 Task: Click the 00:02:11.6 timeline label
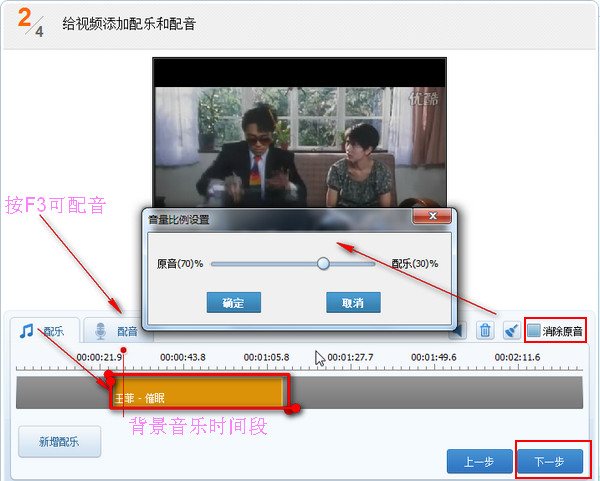pyautogui.click(x=517, y=357)
